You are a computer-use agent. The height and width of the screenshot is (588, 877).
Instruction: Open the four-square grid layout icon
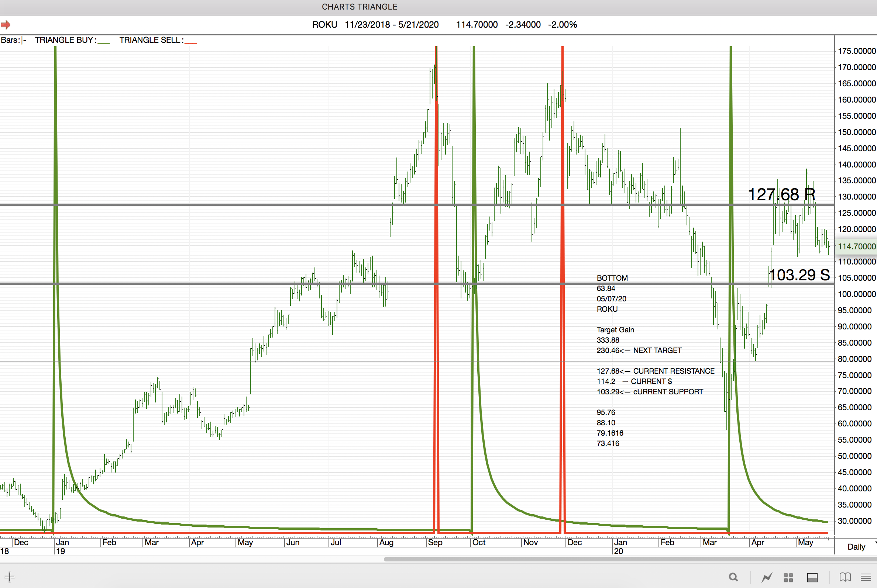click(788, 578)
